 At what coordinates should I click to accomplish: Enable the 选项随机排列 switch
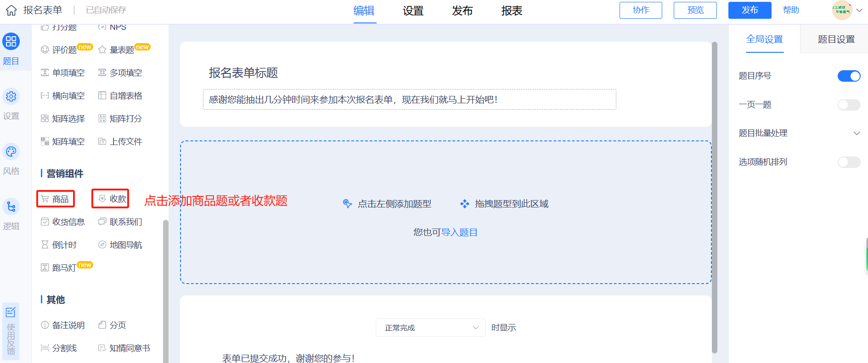[849, 162]
